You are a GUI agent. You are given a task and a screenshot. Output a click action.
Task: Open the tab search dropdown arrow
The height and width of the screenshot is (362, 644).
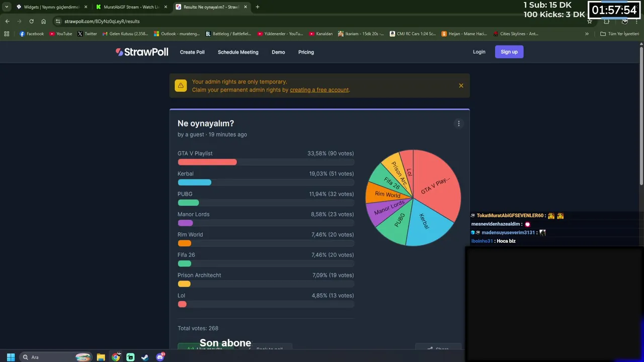[7, 7]
